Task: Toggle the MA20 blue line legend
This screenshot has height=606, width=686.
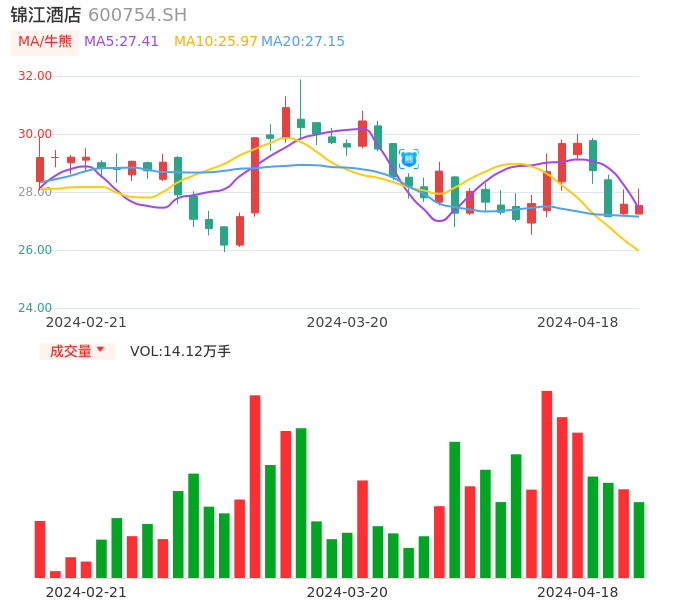Action: [x=302, y=42]
